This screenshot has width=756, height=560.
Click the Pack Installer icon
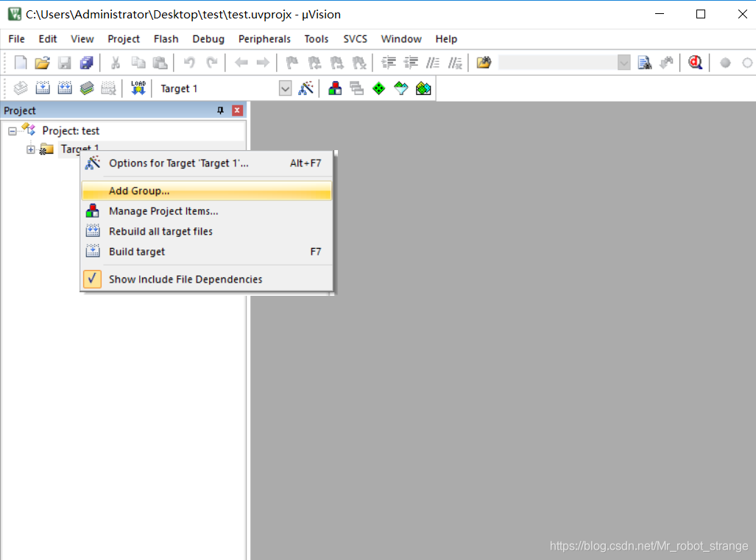pyautogui.click(x=423, y=88)
